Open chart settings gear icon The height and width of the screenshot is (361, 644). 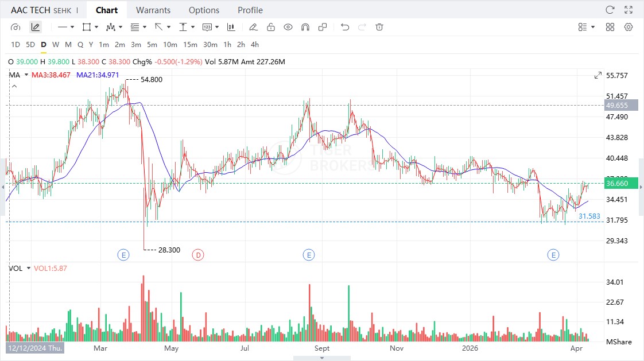click(x=629, y=27)
